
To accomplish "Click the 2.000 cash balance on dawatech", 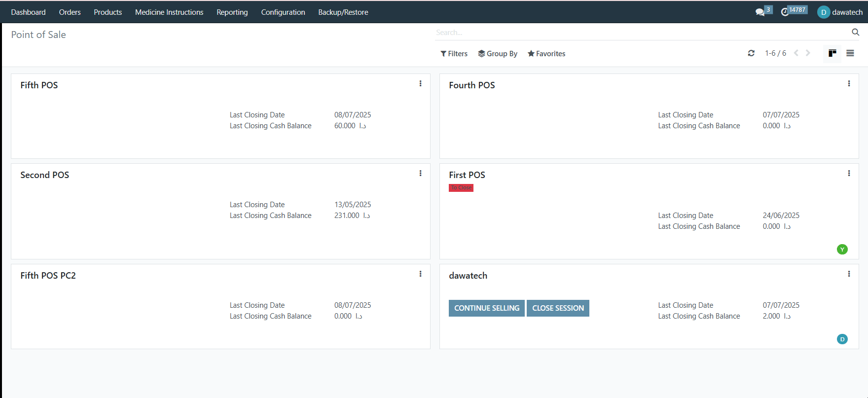I will point(777,316).
